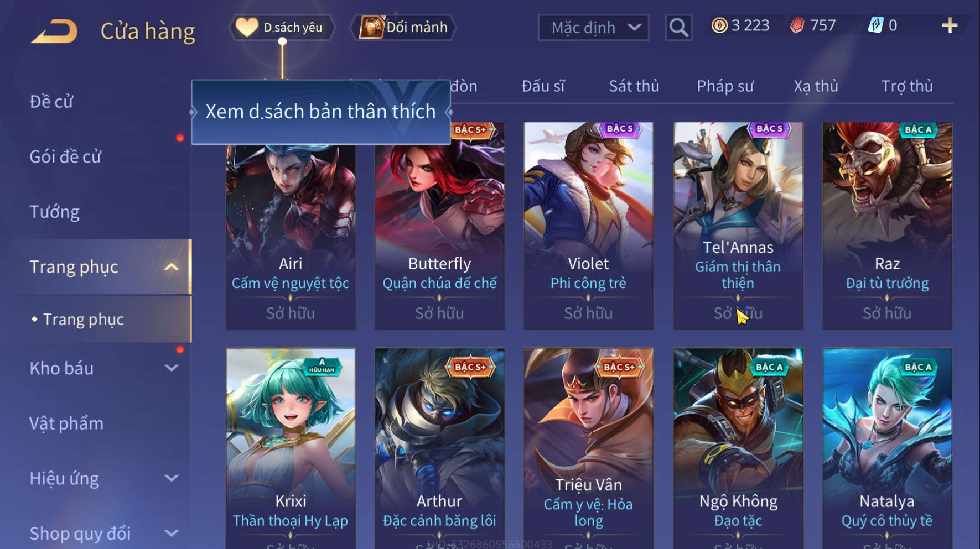Click the red ruby currency icon
This screenshot has width=980, height=549.
797,25
